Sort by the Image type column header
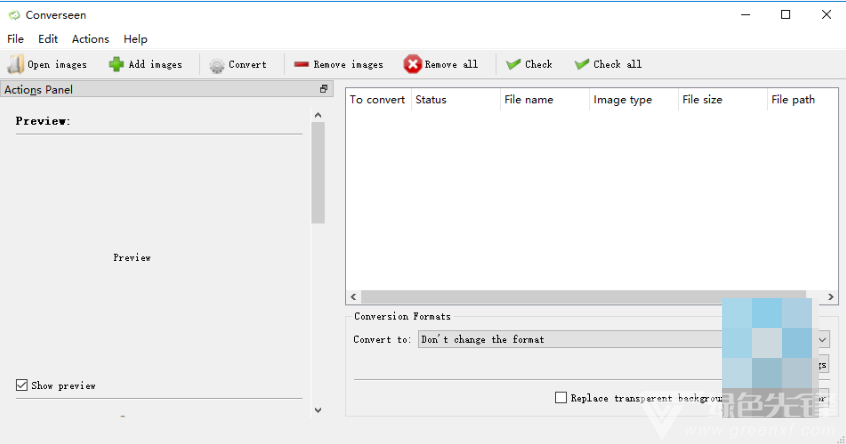This screenshot has width=846, height=444. coord(634,99)
